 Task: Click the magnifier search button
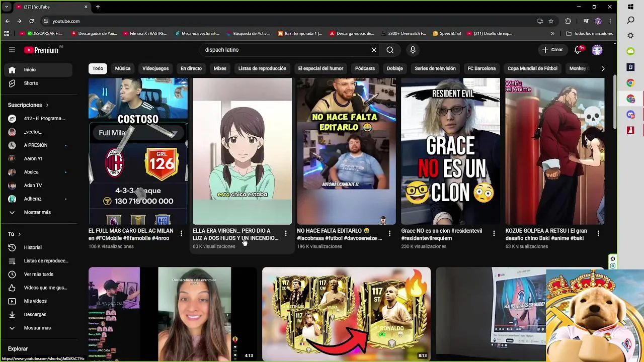390,50
